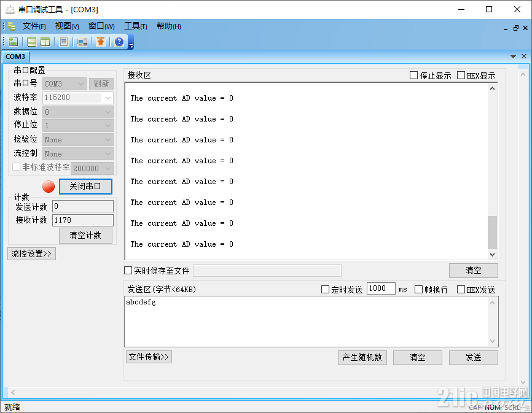Click horizontal scrollbar left arrow

(x=12, y=392)
